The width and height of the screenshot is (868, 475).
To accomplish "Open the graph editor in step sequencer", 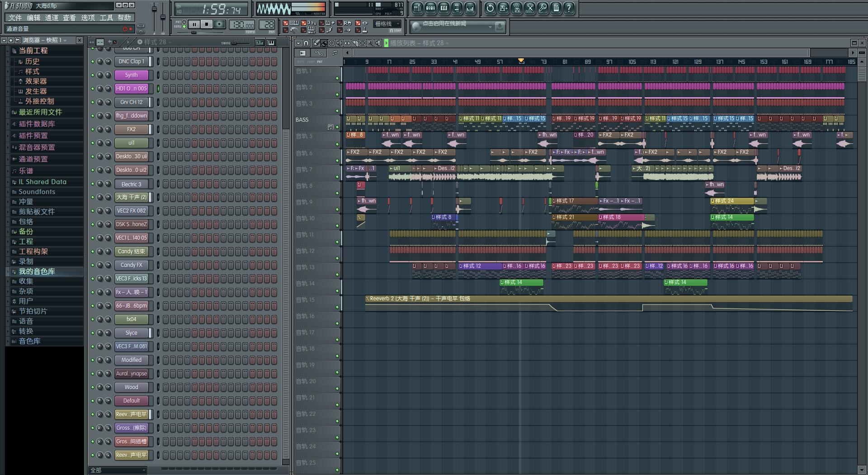I will 260,43.
